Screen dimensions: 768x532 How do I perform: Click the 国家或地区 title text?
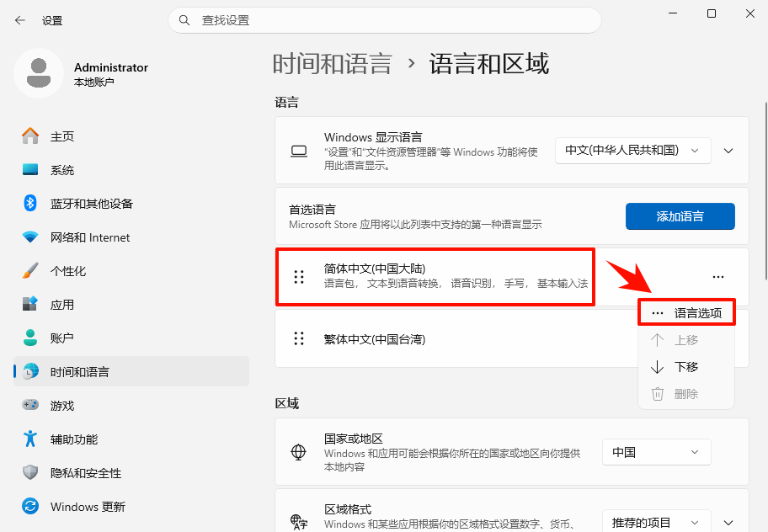point(354,439)
